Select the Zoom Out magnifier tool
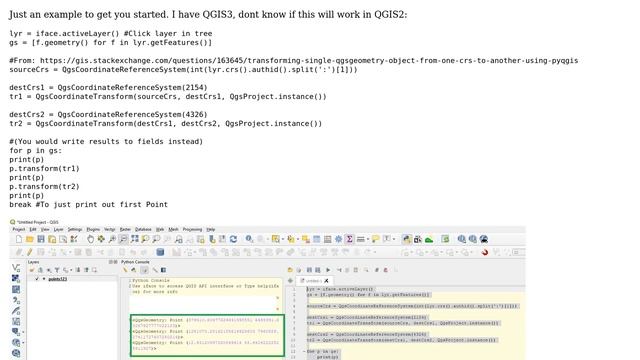The height and width of the screenshot is (360, 640). [123, 239]
